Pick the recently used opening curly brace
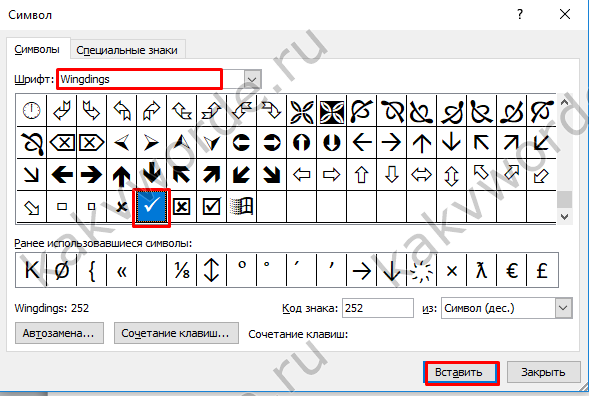This screenshot has width=589, height=396. pos(91,271)
